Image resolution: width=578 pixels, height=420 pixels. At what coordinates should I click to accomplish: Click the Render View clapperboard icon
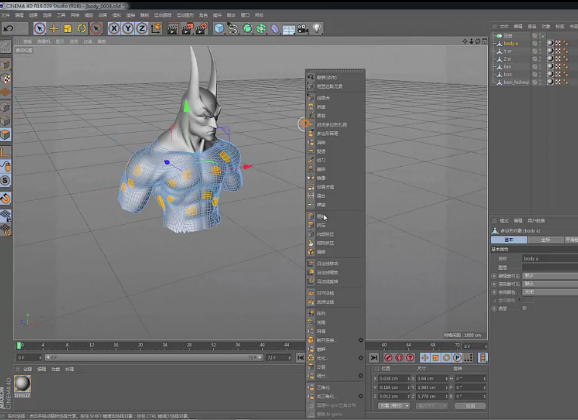[173, 28]
